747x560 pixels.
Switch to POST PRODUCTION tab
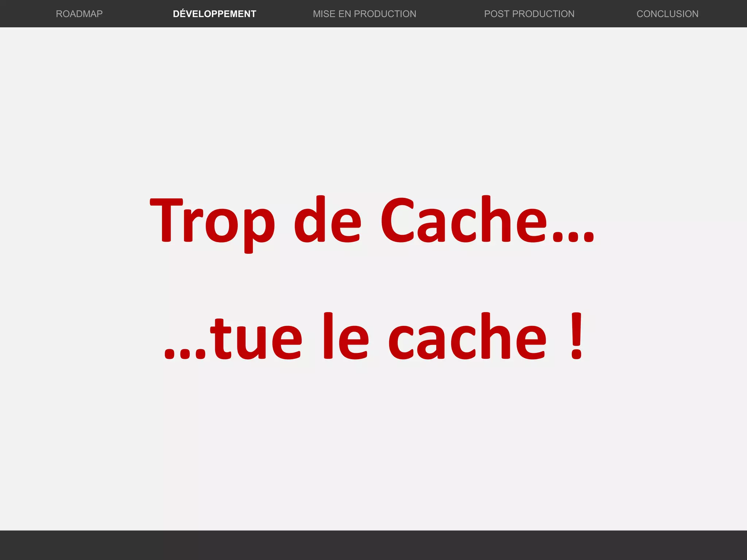click(x=529, y=14)
